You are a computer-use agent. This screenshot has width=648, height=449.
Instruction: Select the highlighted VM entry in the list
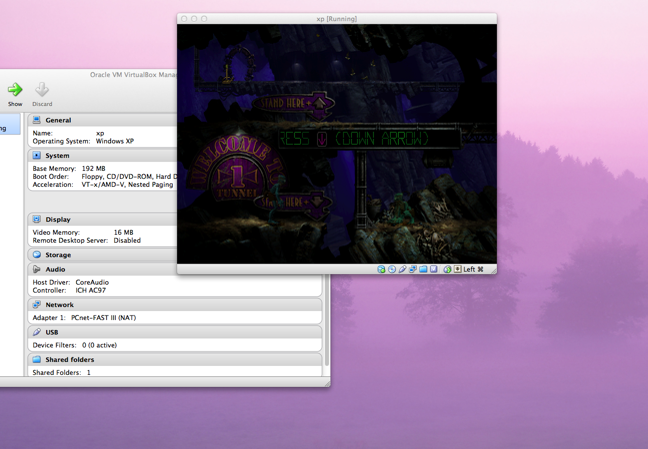(10, 124)
